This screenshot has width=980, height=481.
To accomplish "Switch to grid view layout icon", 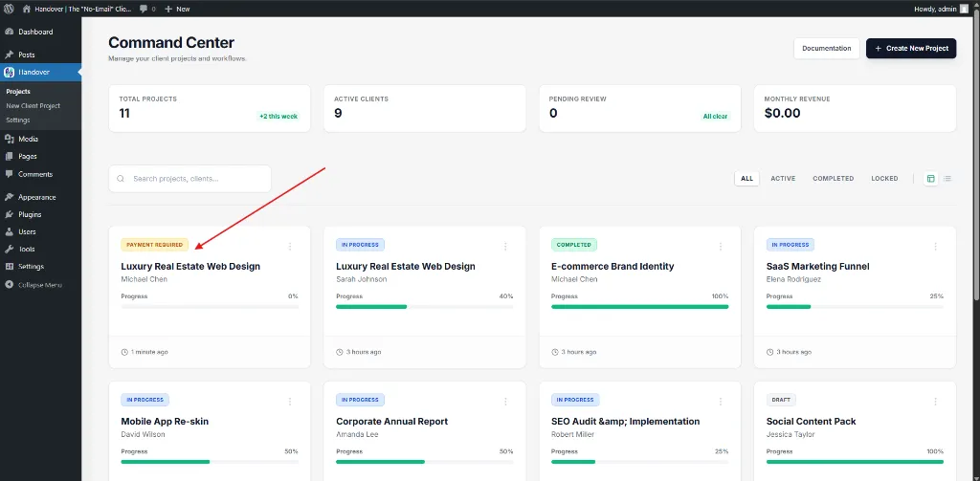I will (930, 179).
